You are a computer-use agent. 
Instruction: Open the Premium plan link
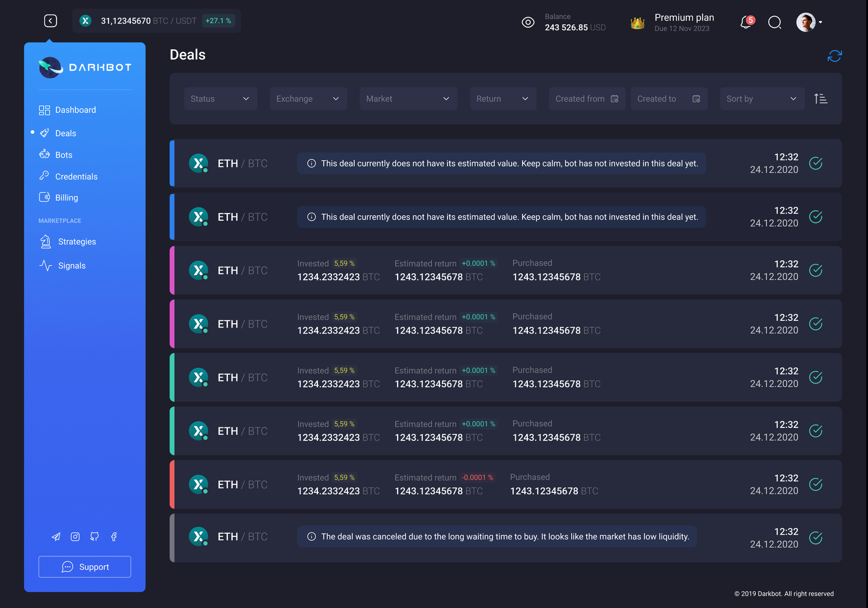[x=684, y=18]
